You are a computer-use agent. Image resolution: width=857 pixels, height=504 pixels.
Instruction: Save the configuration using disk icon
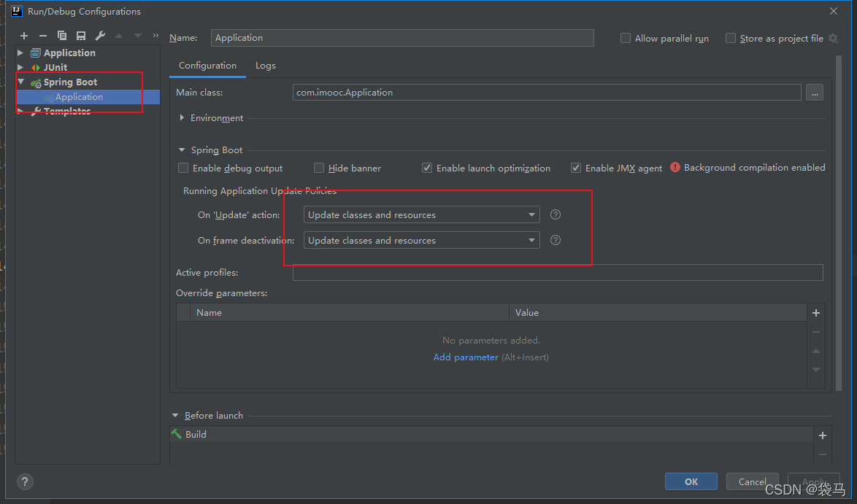click(x=80, y=35)
